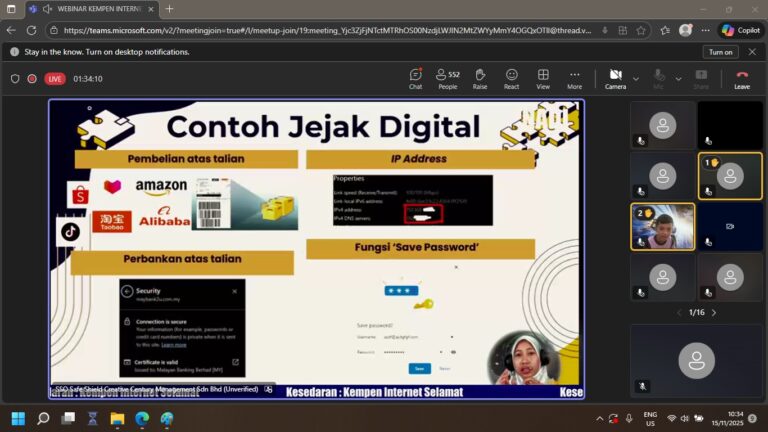Expand the Camera options dropdown arrow
Screen dimensions: 768x432
(x=636, y=78)
